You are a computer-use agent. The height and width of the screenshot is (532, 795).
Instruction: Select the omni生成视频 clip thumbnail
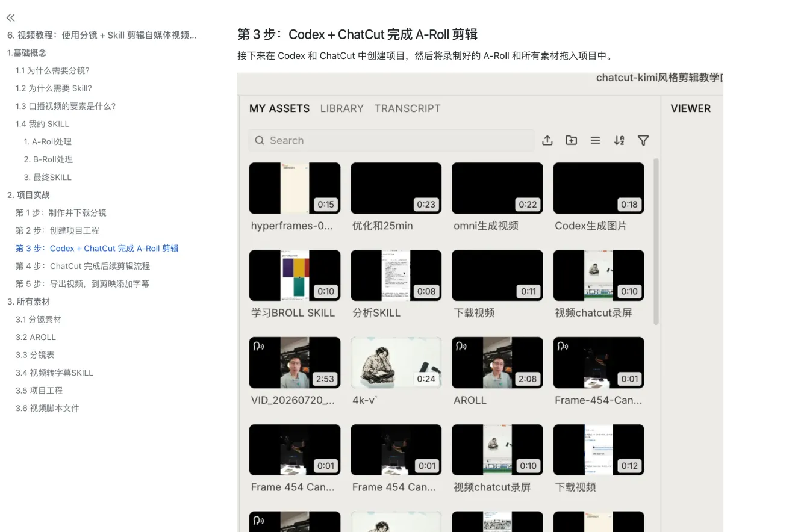coord(497,188)
